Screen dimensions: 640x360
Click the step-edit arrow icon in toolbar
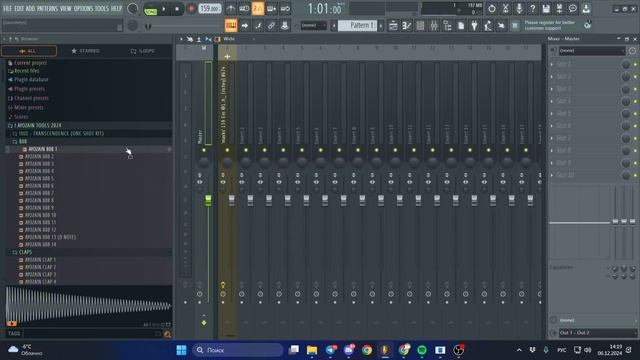[244, 26]
